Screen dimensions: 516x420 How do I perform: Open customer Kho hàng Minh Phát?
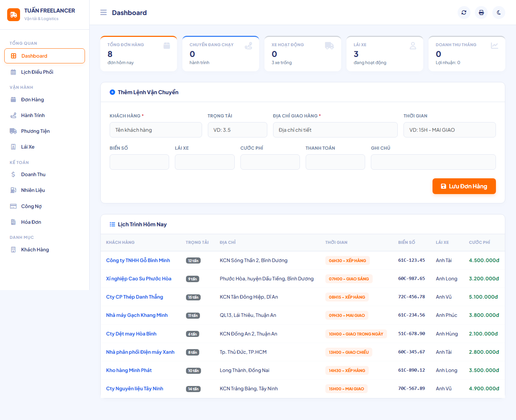point(129,370)
